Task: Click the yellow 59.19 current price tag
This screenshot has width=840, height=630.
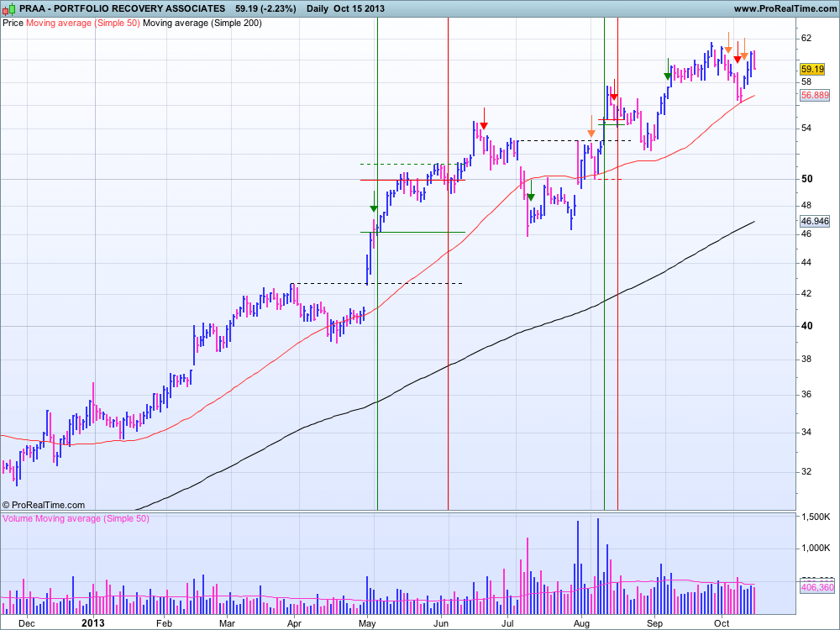Action: click(812, 69)
